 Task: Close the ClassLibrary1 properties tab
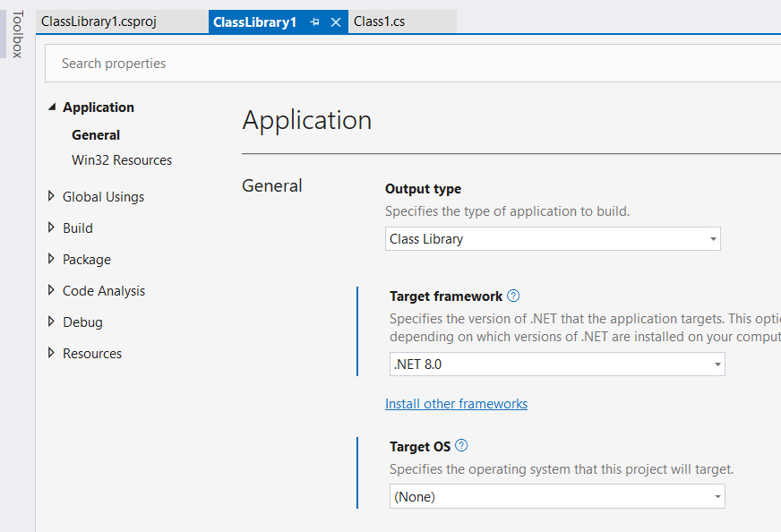click(x=336, y=22)
